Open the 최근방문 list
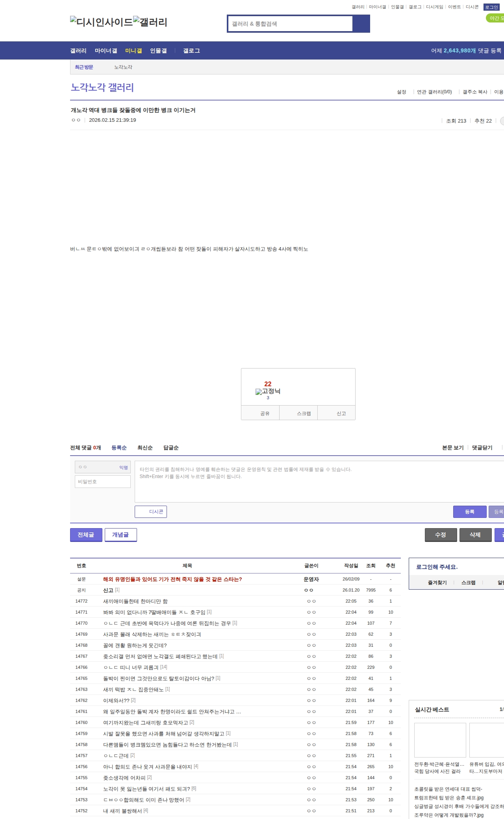The image size is (504, 819). 84,67
